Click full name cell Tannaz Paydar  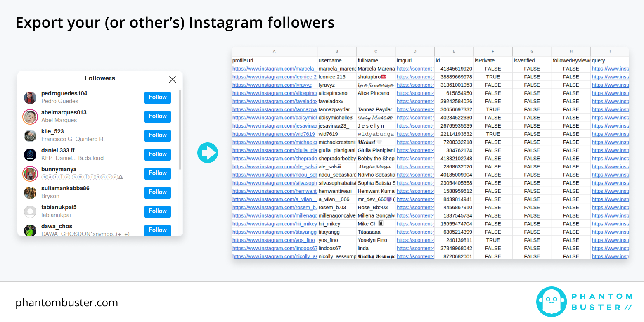(376, 109)
